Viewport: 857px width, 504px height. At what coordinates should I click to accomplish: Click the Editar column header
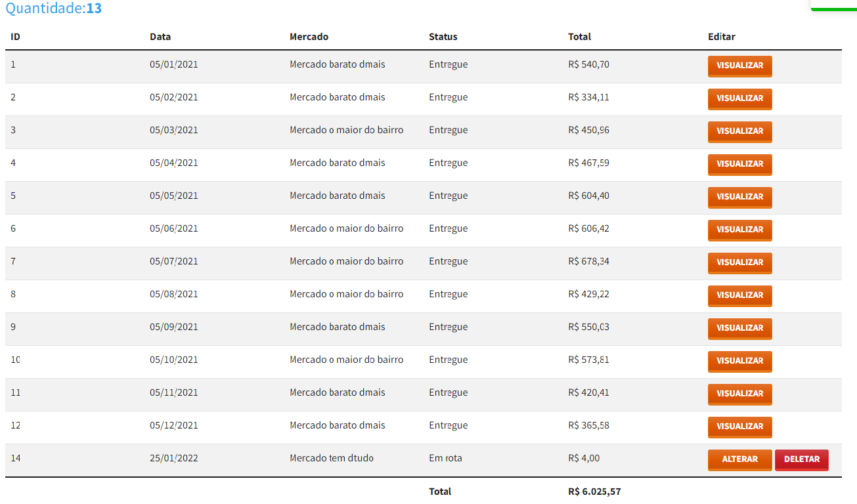click(722, 37)
